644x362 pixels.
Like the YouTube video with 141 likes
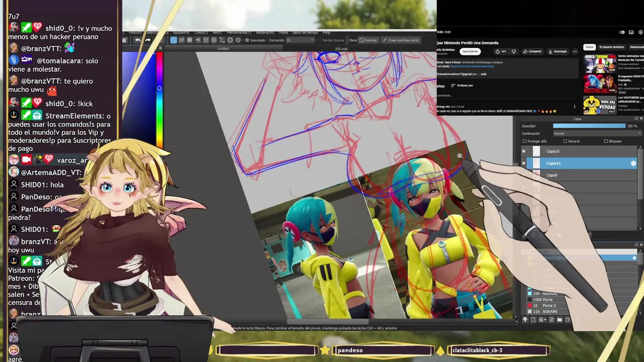501,51
